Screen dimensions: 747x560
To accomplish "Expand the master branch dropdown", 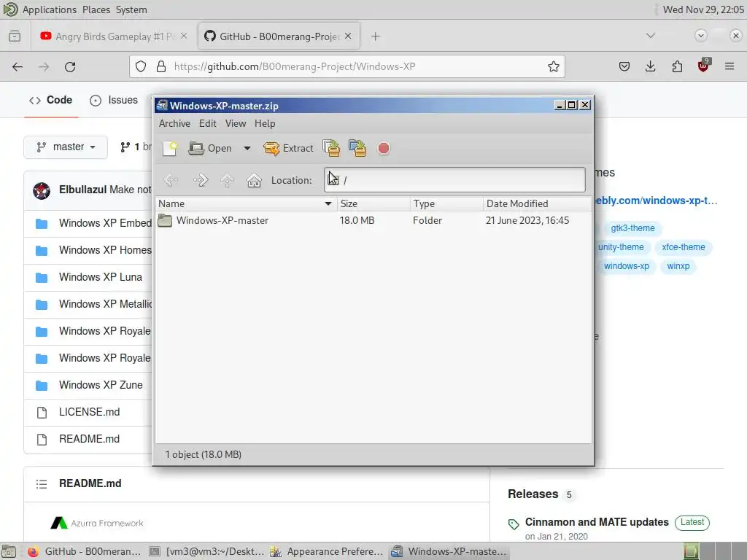I will pos(66,147).
